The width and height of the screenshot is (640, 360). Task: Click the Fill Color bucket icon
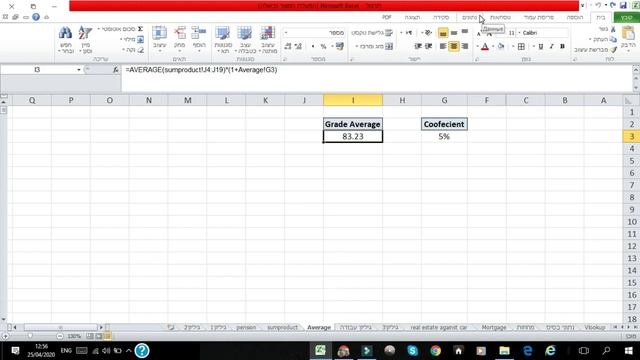coord(501,47)
